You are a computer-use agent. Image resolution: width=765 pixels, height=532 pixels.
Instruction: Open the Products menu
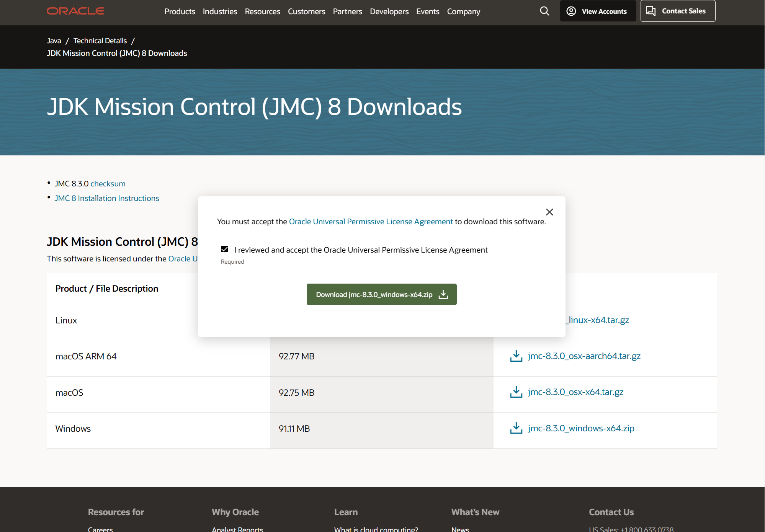(x=180, y=11)
